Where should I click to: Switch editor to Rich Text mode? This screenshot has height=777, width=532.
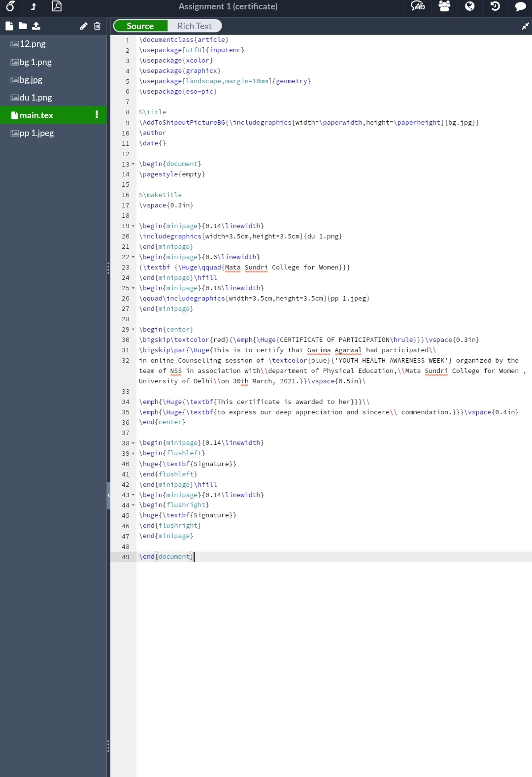pyautogui.click(x=195, y=26)
